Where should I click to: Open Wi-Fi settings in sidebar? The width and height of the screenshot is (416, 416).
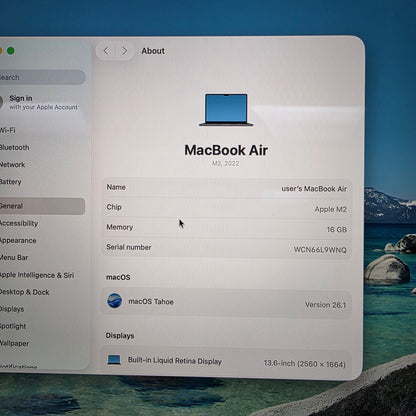7,130
